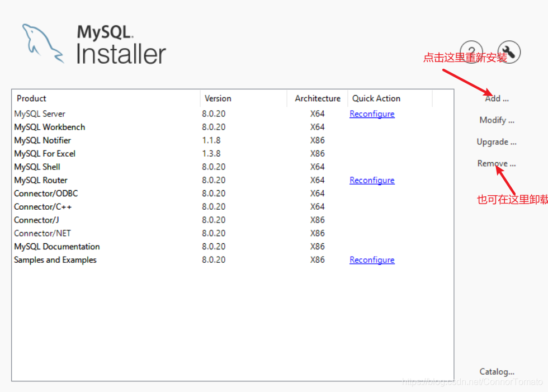Click the MySQL dolphin logo
This screenshot has height=392, width=548.
(43, 44)
